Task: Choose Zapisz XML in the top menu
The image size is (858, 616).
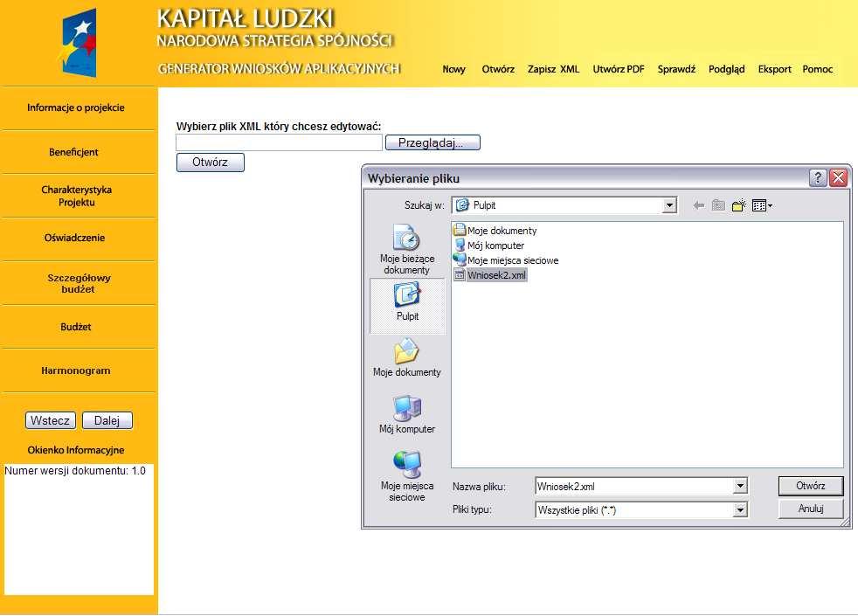Action: [553, 70]
